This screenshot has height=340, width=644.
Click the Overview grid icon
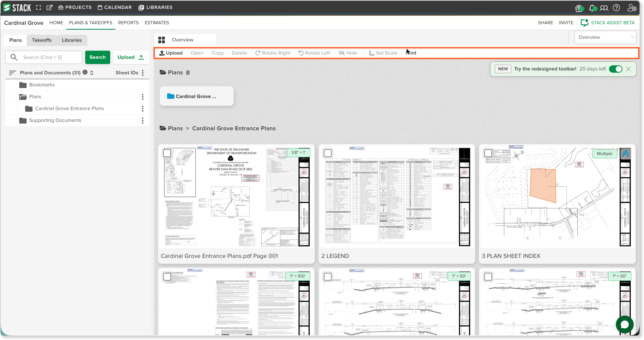(x=162, y=40)
